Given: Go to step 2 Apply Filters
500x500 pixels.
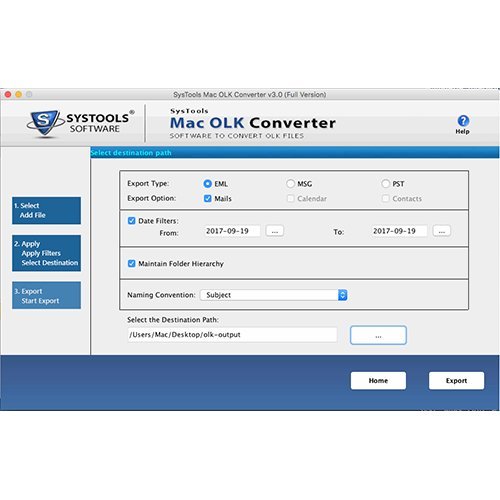Looking at the screenshot, I should coord(46,253).
